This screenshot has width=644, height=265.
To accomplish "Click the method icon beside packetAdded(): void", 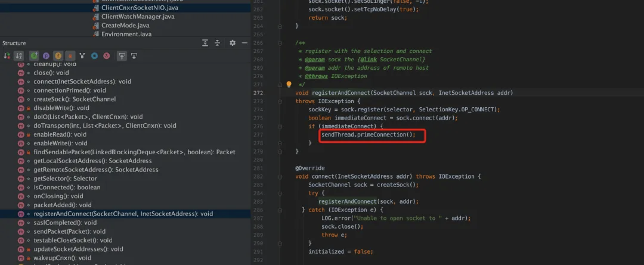I will click(x=21, y=205).
